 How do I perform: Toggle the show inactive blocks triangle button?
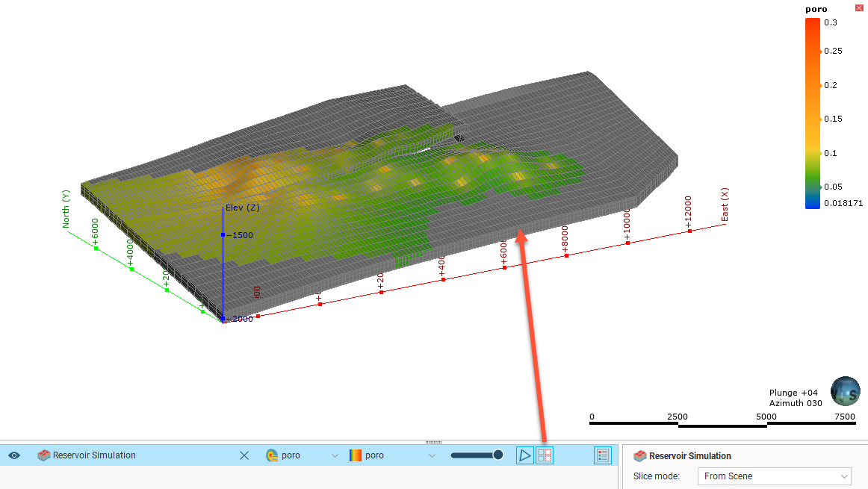click(525, 455)
